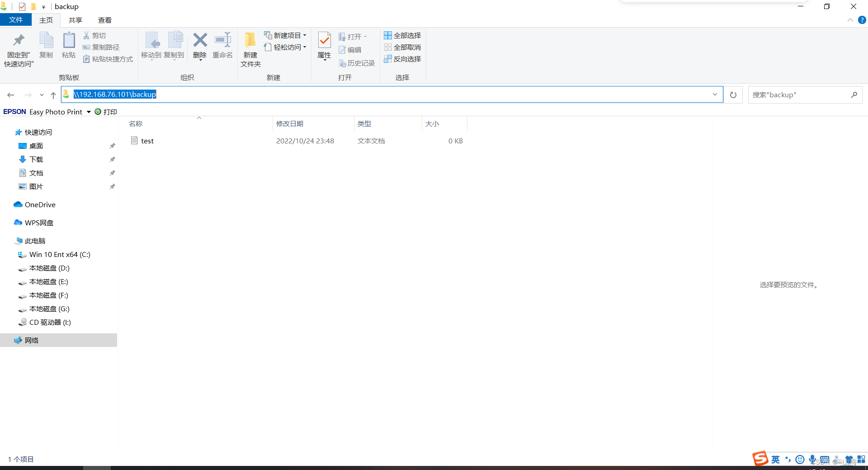
Task: Open the recent locations dropdown arrow
Action: pyautogui.click(x=42, y=95)
